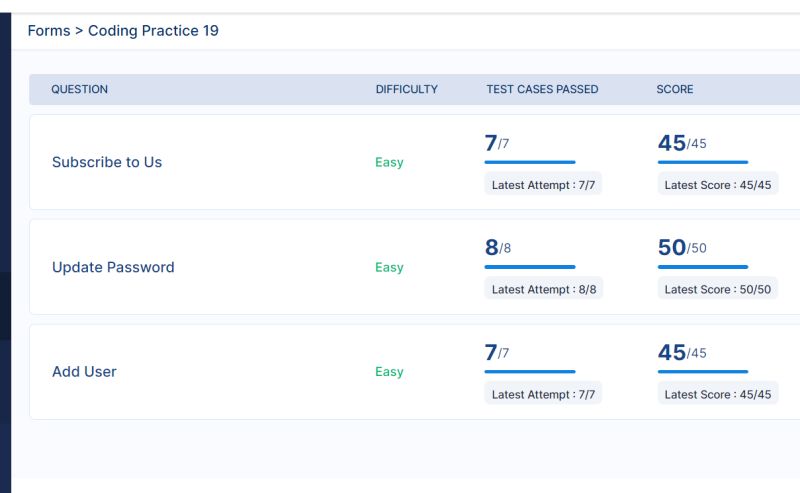Viewport: 800px width, 493px height.
Task: Click test cases progress bar for Update Password
Action: (x=530, y=267)
